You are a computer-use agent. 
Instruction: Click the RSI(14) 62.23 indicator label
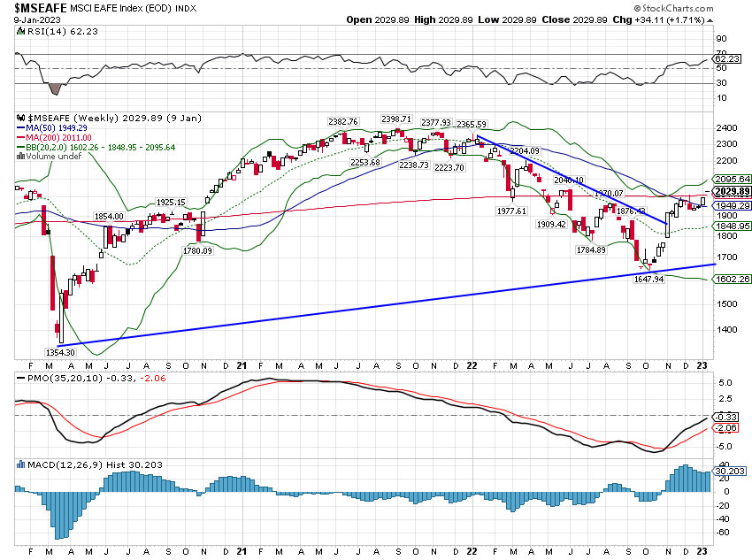tap(62, 32)
